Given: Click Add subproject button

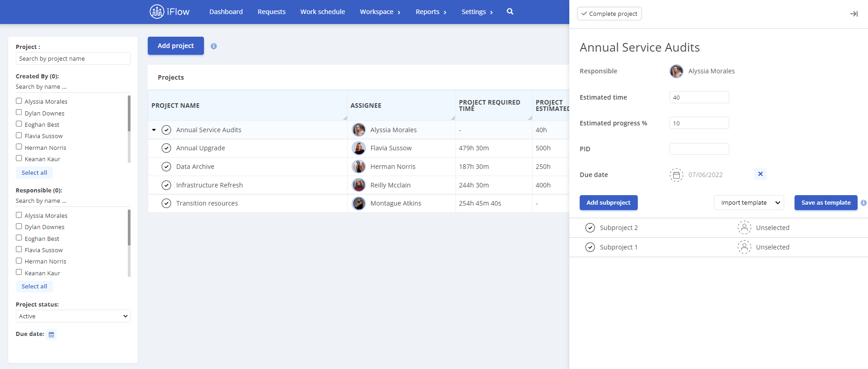Looking at the screenshot, I should [609, 203].
